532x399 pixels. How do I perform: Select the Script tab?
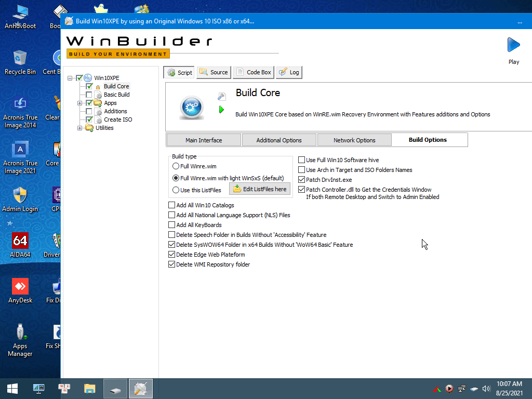179,72
